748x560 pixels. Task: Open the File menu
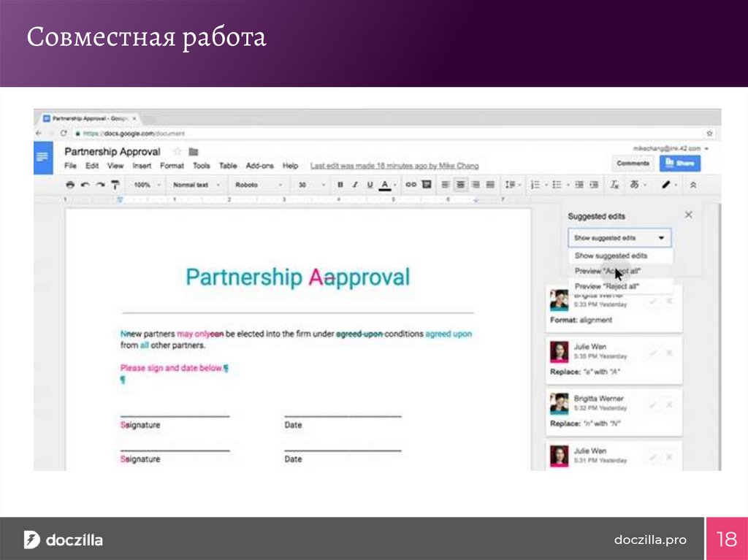pyautogui.click(x=70, y=166)
